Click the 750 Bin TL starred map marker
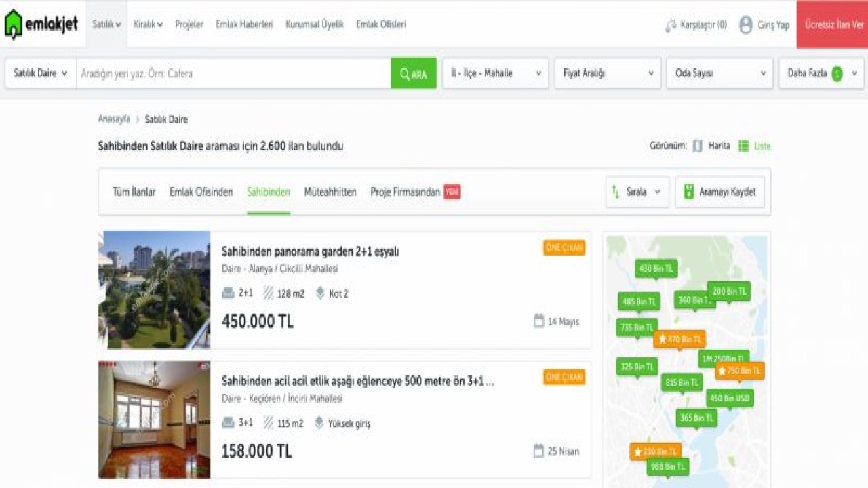 coord(739,371)
